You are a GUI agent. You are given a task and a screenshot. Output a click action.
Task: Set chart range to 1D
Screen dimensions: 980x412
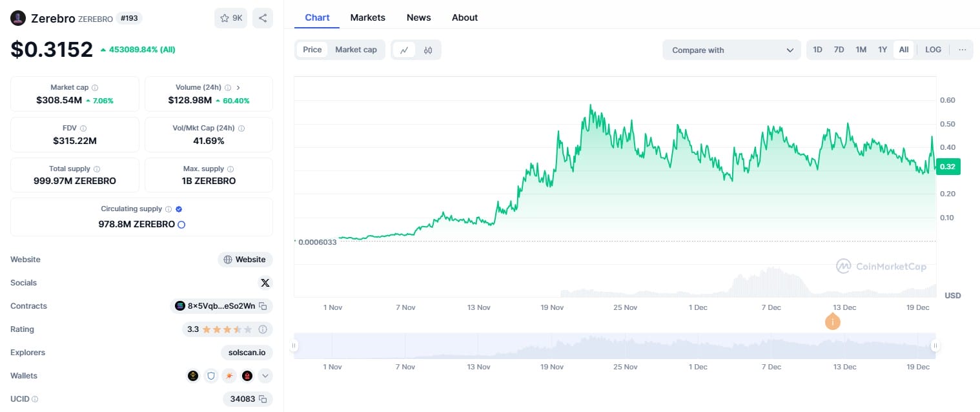[817, 50]
